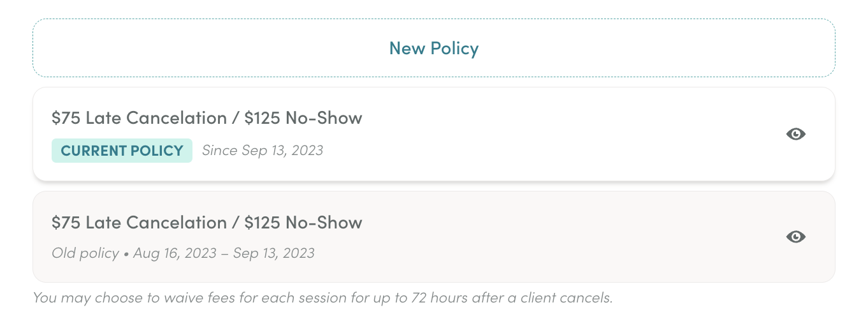Click '$125 No-Show' text in the current policy
The height and width of the screenshot is (328, 868).
tap(303, 117)
